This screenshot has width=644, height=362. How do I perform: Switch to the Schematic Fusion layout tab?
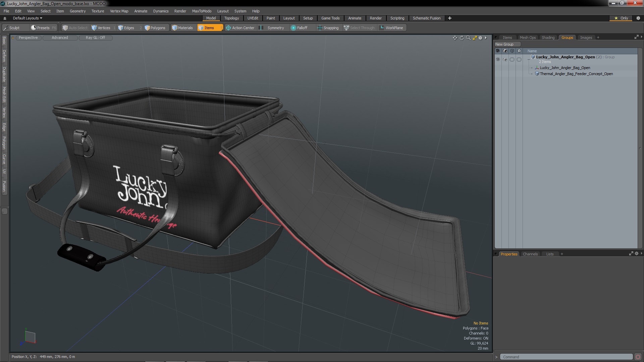tap(426, 18)
